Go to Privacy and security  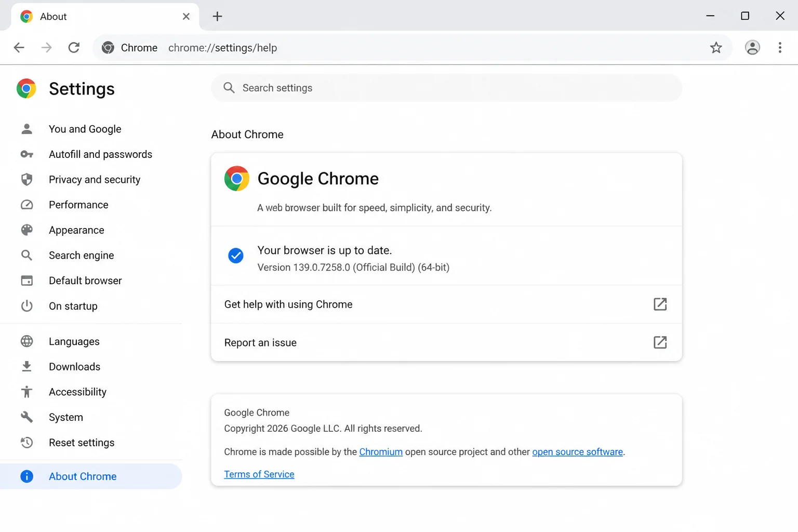pyautogui.click(x=95, y=180)
